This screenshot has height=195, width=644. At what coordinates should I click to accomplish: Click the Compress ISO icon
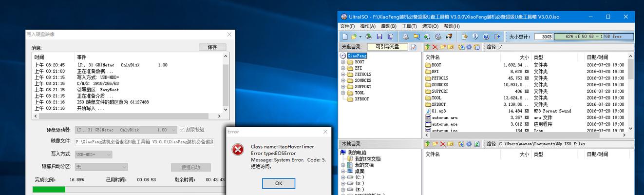point(427,37)
